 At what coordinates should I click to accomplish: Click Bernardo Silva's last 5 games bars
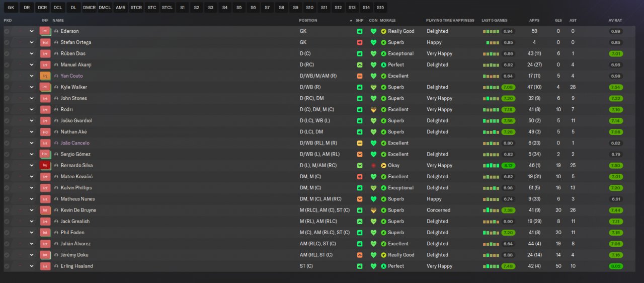tap(491, 165)
